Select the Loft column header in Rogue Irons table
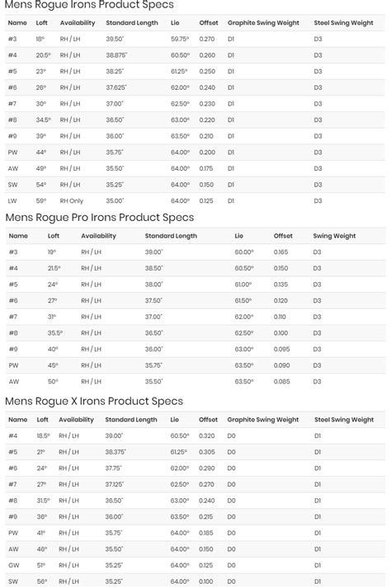This screenshot has width=391, height=588. (41, 23)
